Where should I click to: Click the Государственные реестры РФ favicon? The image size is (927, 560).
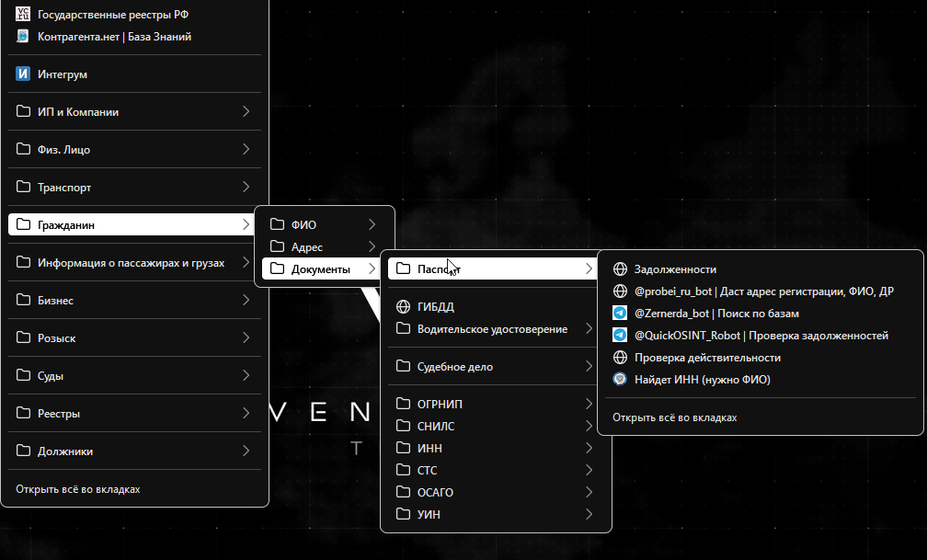click(x=22, y=14)
